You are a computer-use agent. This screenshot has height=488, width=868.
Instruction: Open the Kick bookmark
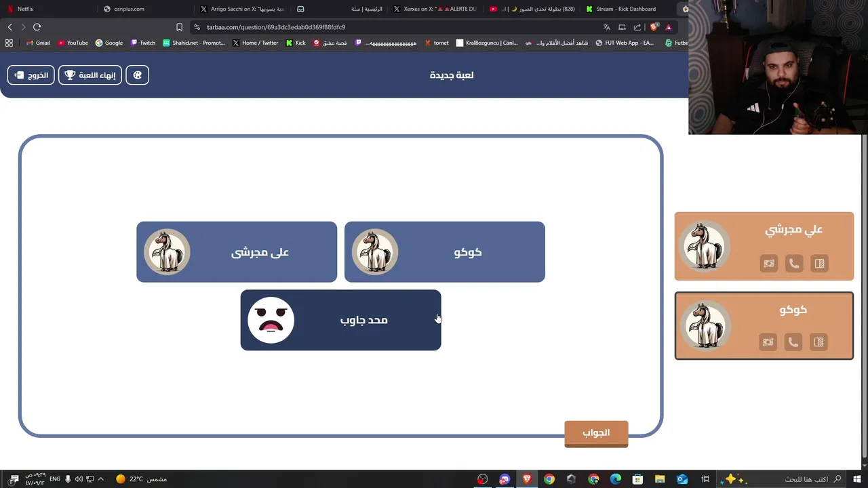[296, 43]
